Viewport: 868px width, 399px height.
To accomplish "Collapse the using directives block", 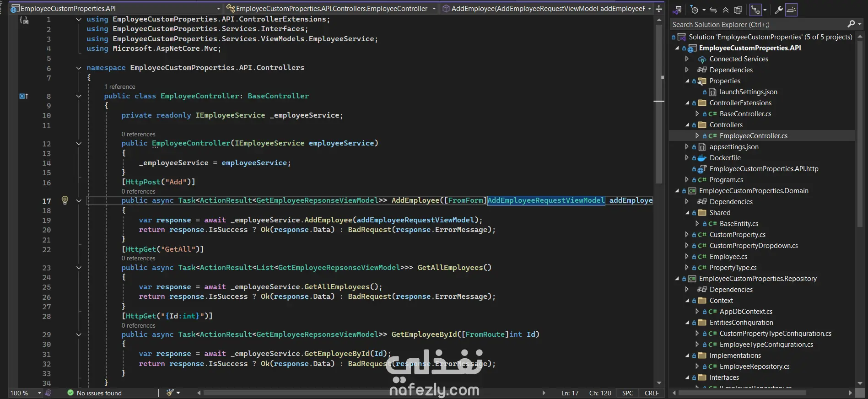I will tap(79, 19).
